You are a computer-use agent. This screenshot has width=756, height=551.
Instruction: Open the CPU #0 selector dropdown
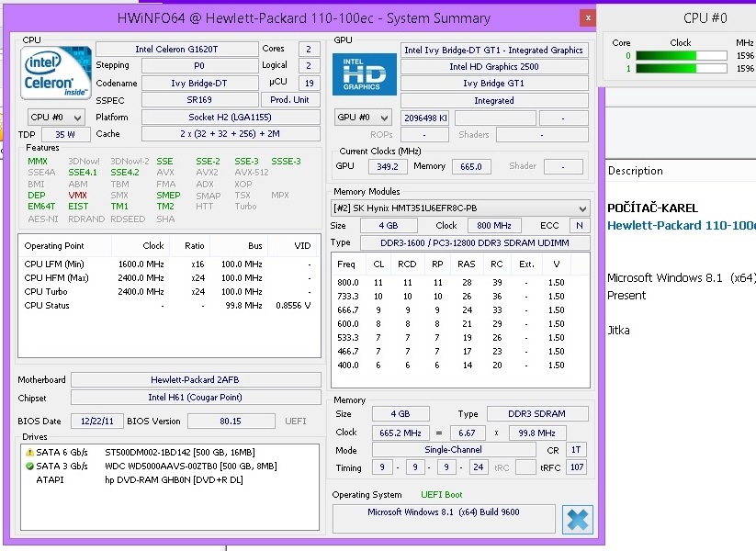pos(56,118)
